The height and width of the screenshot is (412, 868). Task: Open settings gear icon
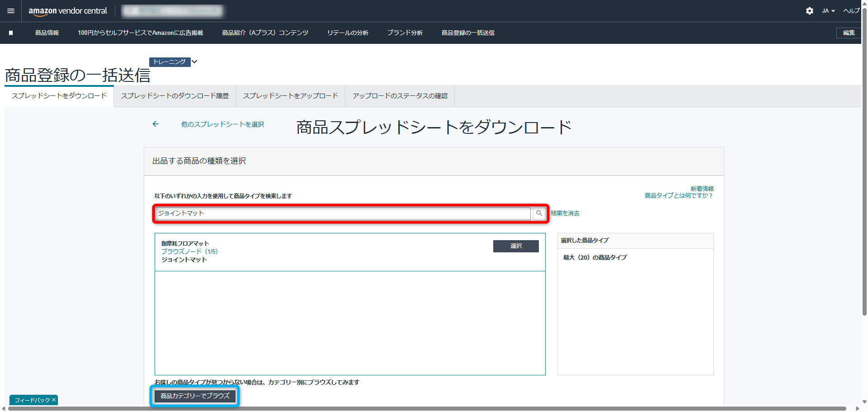point(809,11)
